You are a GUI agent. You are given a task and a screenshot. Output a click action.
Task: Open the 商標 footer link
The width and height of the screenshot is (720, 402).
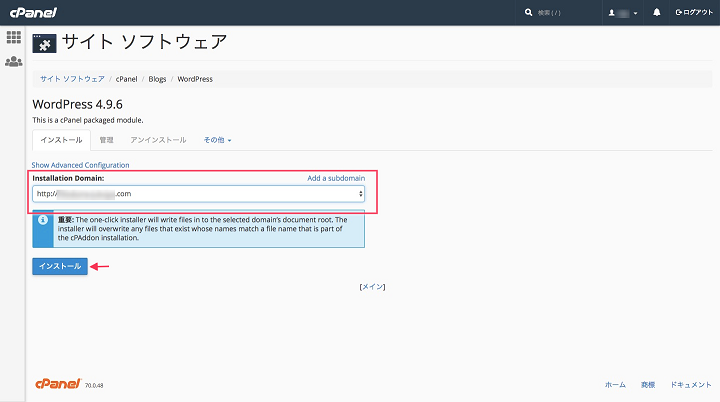(x=648, y=385)
